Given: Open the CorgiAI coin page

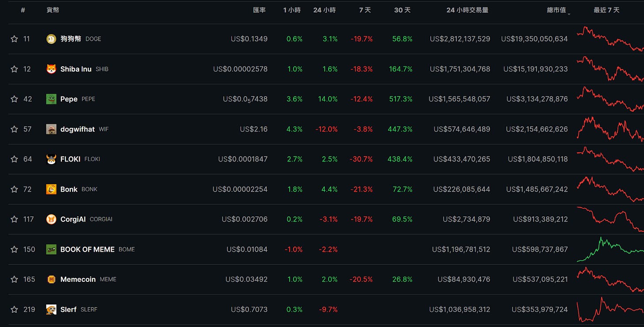Looking at the screenshot, I should pos(73,219).
